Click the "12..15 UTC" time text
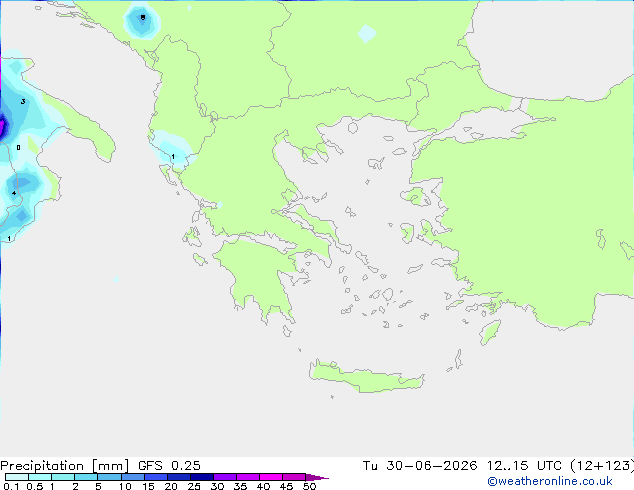 coord(524,466)
